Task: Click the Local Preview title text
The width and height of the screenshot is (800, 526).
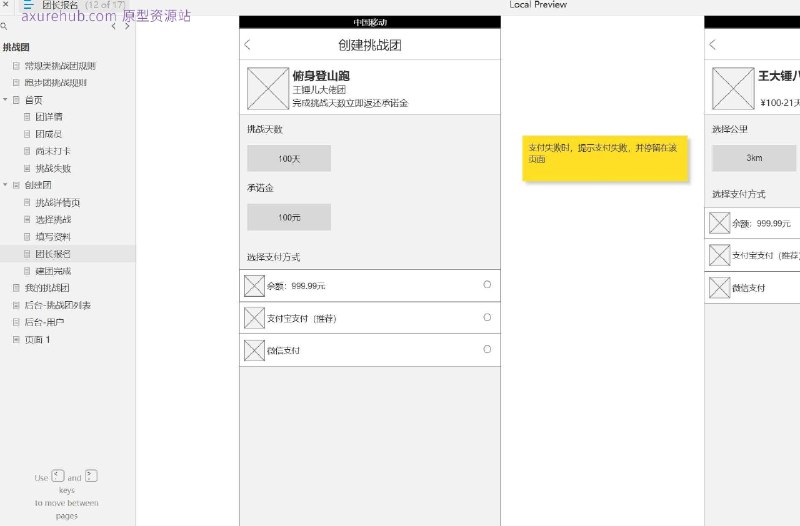Action: [538, 5]
